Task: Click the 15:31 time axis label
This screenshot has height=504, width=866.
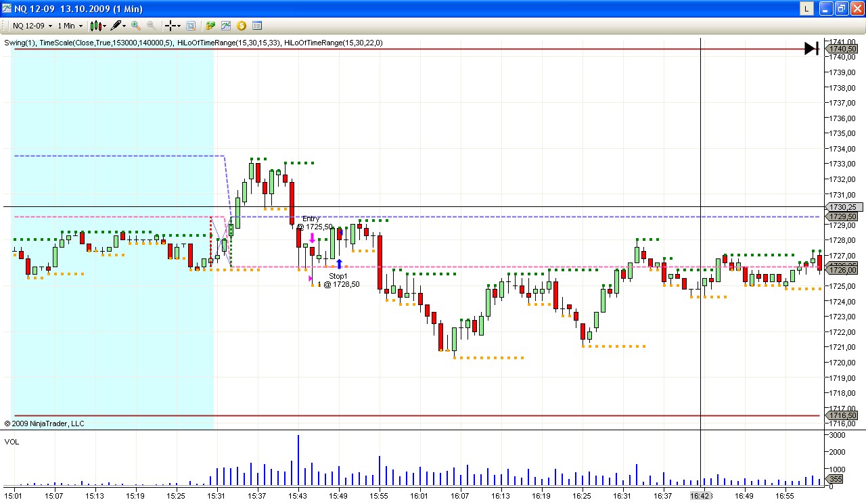Action: [216, 496]
